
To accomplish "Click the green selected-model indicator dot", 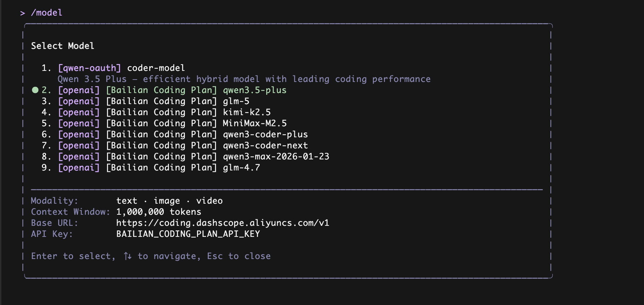I will click(35, 90).
